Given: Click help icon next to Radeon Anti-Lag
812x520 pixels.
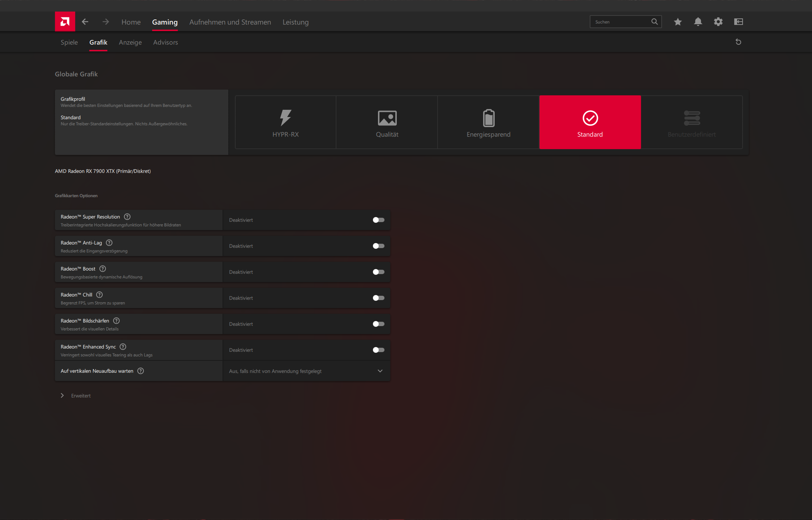Looking at the screenshot, I should coord(109,243).
